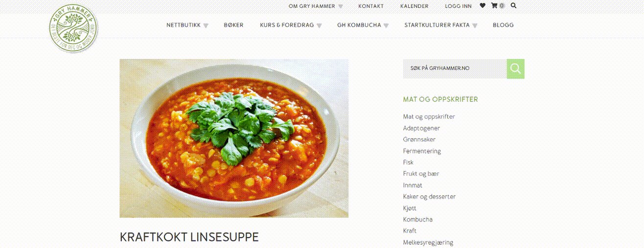Open the Blogg menu item
Image resolution: width=644 pixels, height=248 pixels.
(x=503, y=25)
